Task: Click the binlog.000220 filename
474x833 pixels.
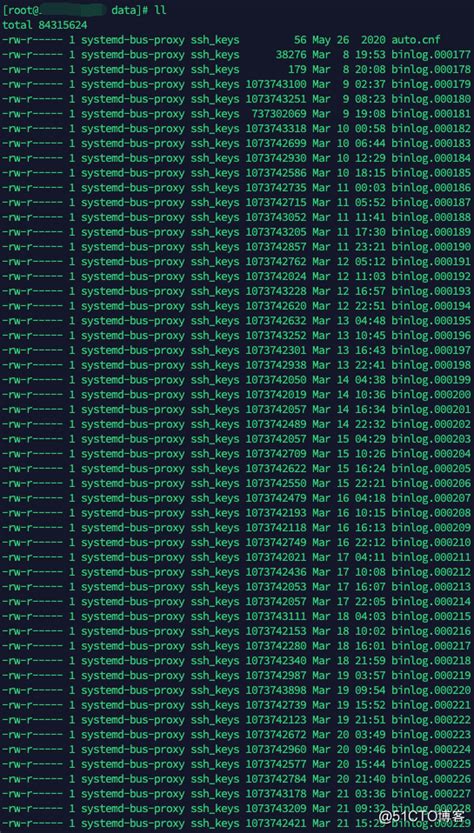Action: tap(431, 691)
